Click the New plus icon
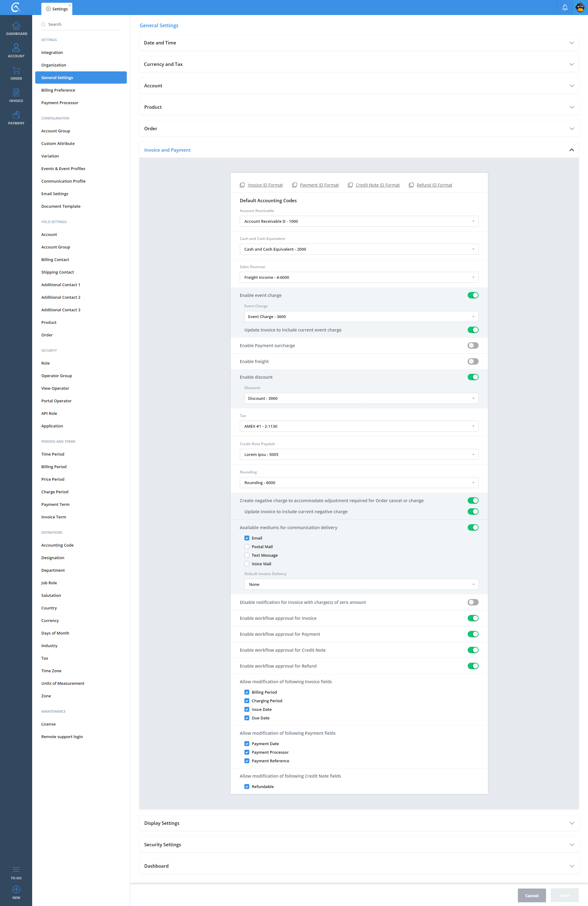588x906 pixels. tap(16, 889)
